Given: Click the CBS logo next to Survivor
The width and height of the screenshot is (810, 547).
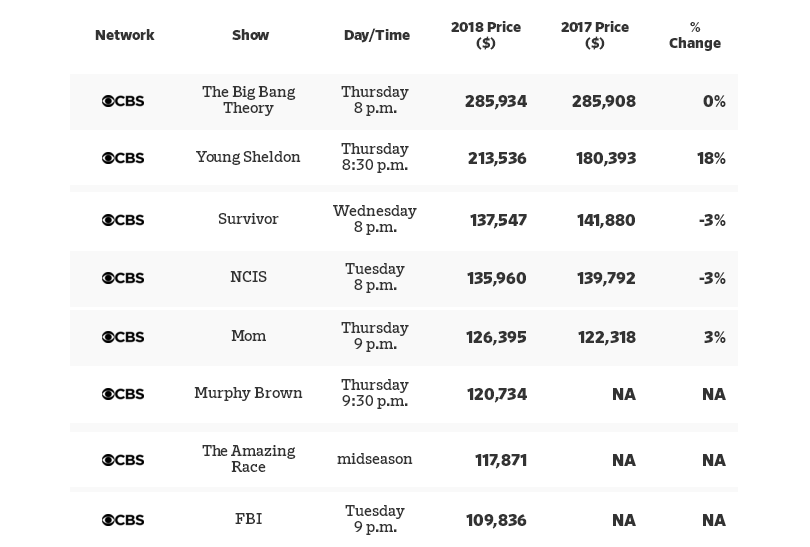Looking at the screenshot, I should 123,220.
